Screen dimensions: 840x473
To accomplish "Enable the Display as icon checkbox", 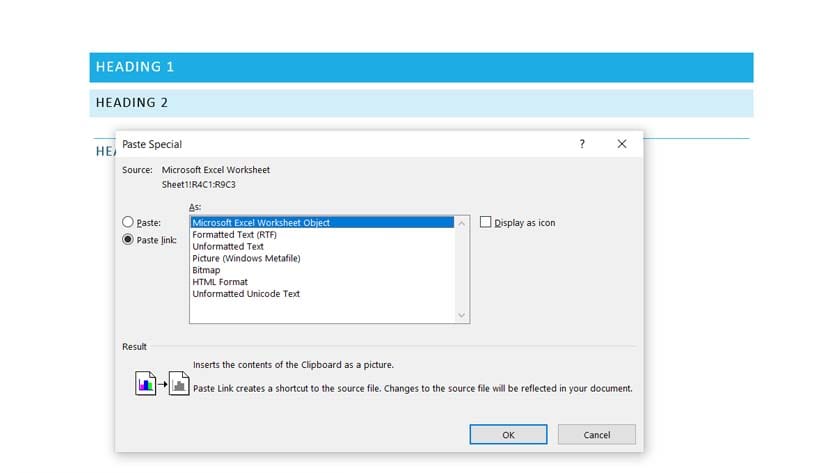I will pos(485,222).
